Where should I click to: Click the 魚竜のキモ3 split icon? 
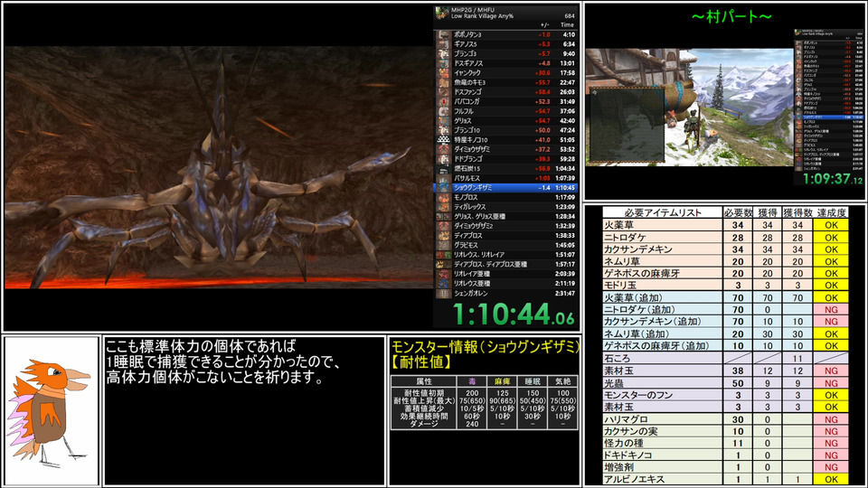click(x=444, y=82)
